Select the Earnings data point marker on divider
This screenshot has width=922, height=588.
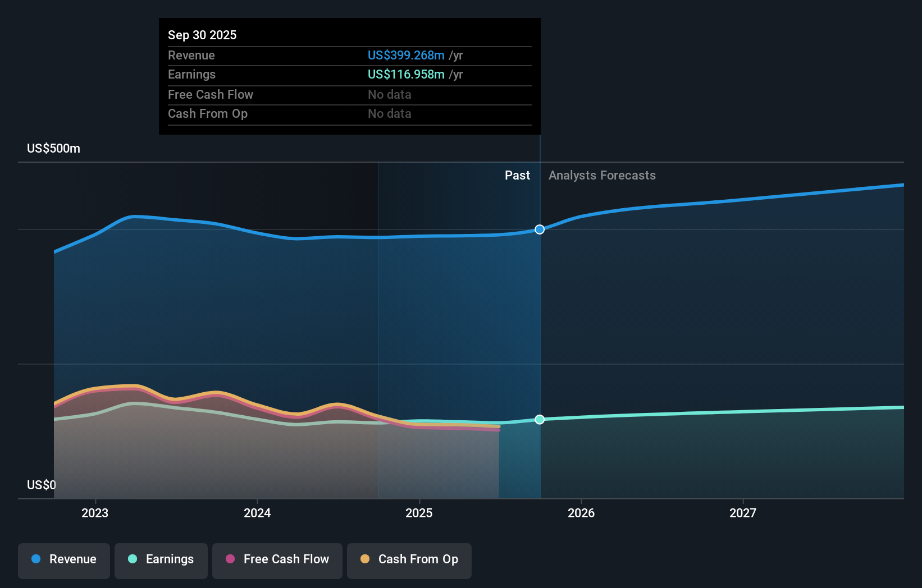click(x=539, y=419)
